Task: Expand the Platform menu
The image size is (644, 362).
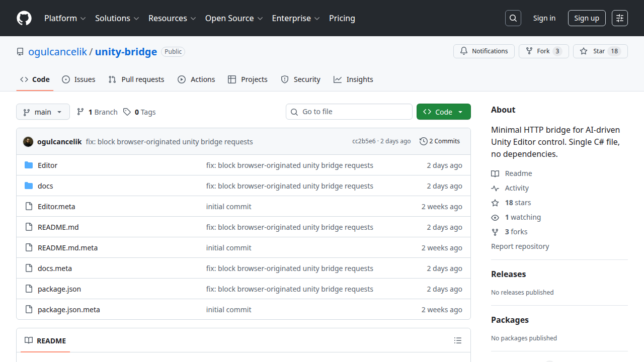Action: pos(65,18)
